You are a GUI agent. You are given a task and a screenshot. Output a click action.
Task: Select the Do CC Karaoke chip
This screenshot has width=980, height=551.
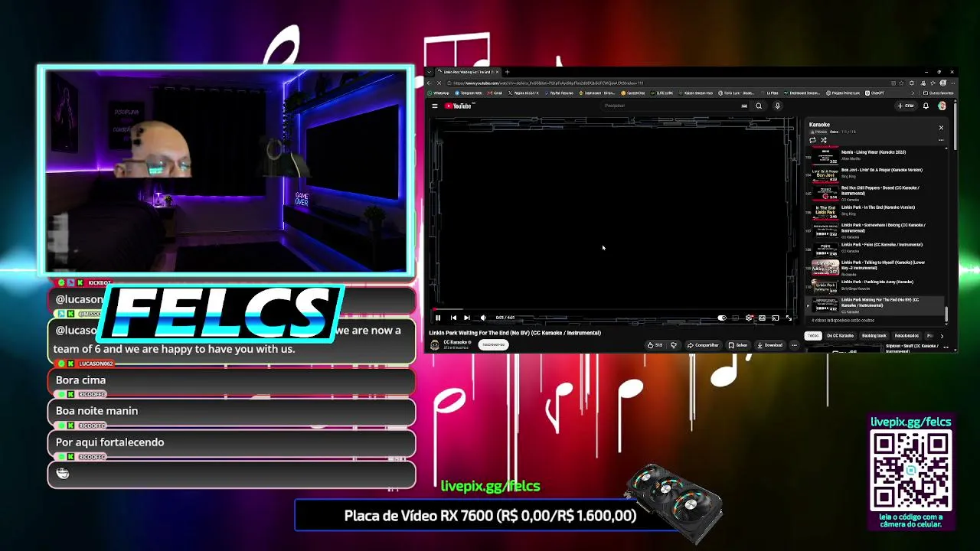(840, 336)
